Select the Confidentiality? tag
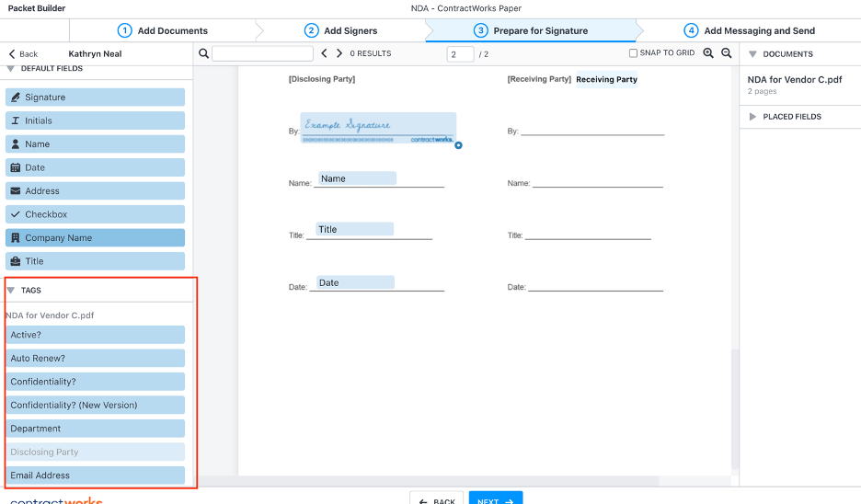 tap(95, 382)
